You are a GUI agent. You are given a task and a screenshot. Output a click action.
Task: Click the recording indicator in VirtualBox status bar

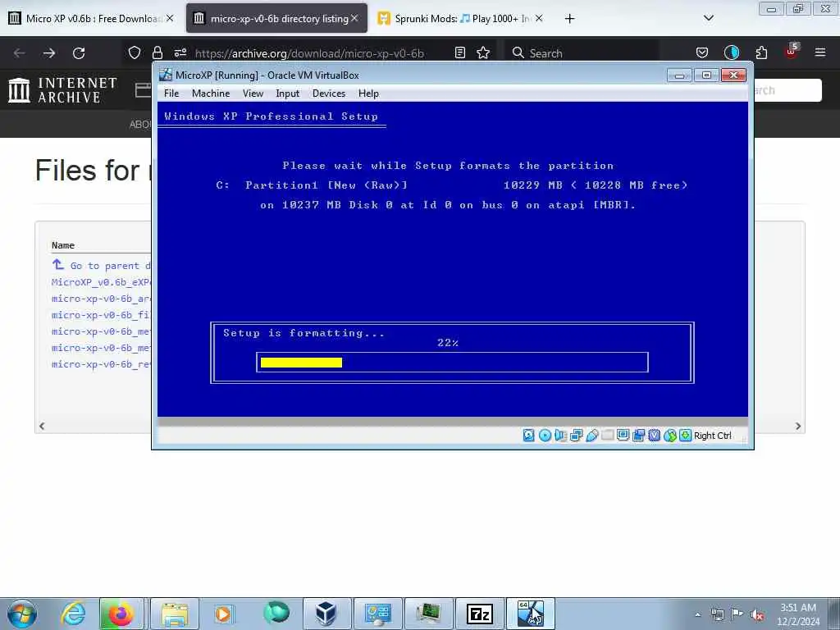coord(638,436)
